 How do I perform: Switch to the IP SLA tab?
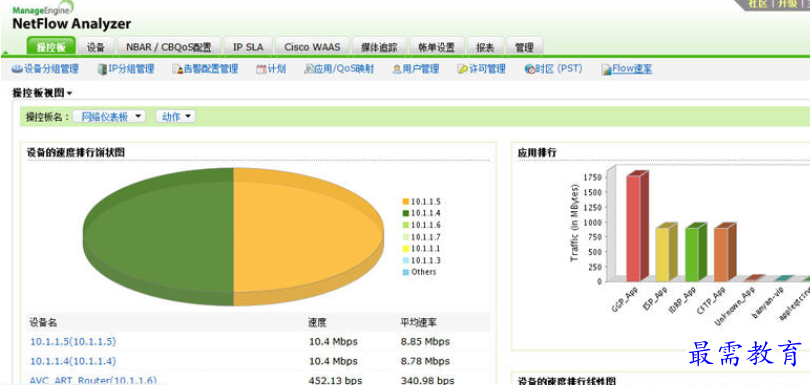click(248, 47)
